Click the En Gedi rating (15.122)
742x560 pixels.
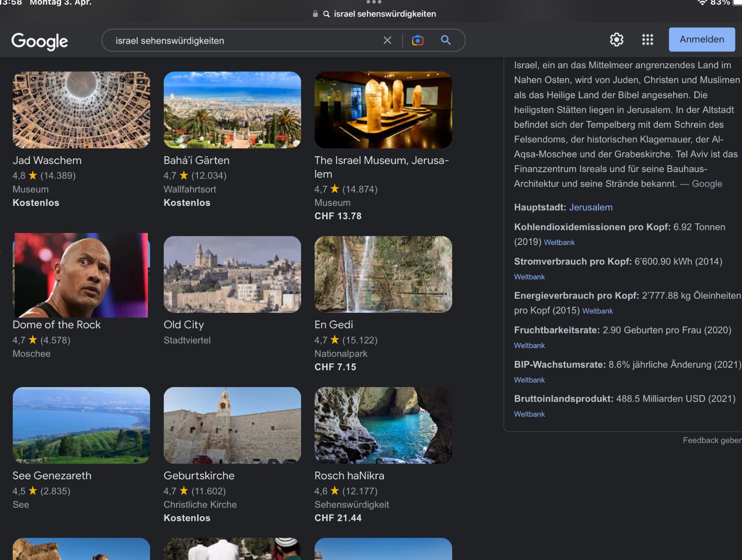click(346, 340)
